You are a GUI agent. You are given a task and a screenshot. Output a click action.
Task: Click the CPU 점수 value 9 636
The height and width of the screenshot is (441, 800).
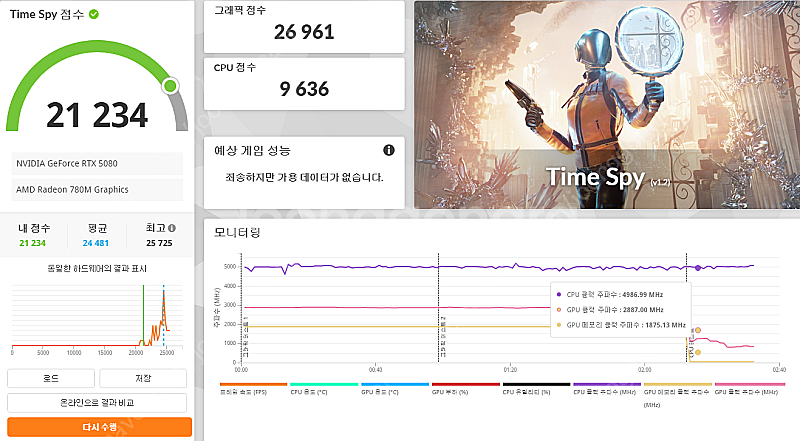(304, 89)
